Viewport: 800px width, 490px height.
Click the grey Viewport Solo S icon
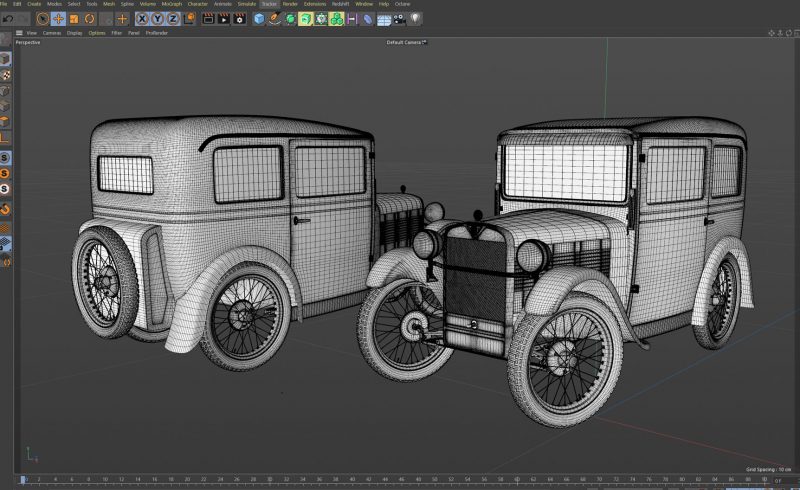(5, 158)
